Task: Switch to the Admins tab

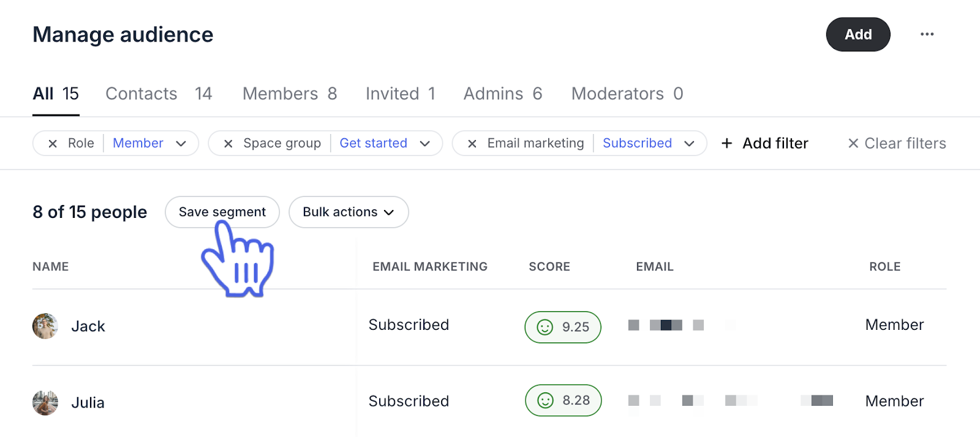Action: (x=503, y=94)
